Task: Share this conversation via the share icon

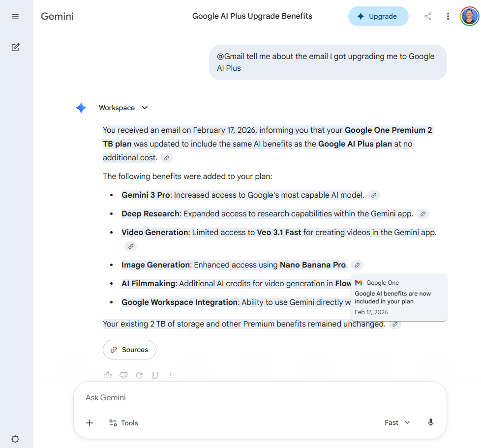Action: click(427, 16)
